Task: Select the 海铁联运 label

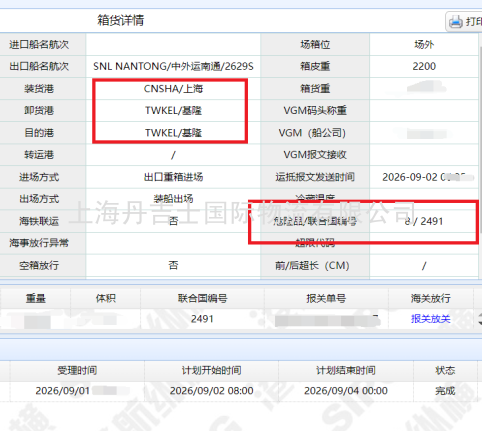Action: pyautogui.click(x=39, y=221)
